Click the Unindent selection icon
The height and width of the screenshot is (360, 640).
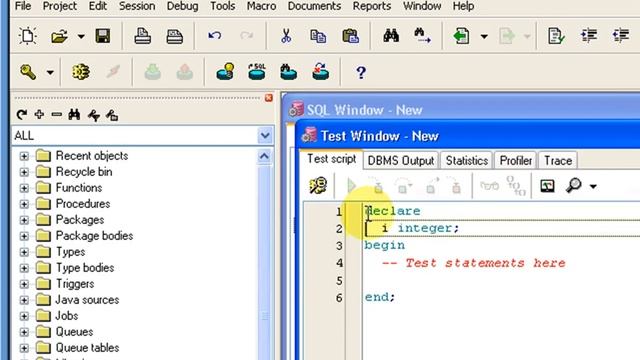(621, 36)
